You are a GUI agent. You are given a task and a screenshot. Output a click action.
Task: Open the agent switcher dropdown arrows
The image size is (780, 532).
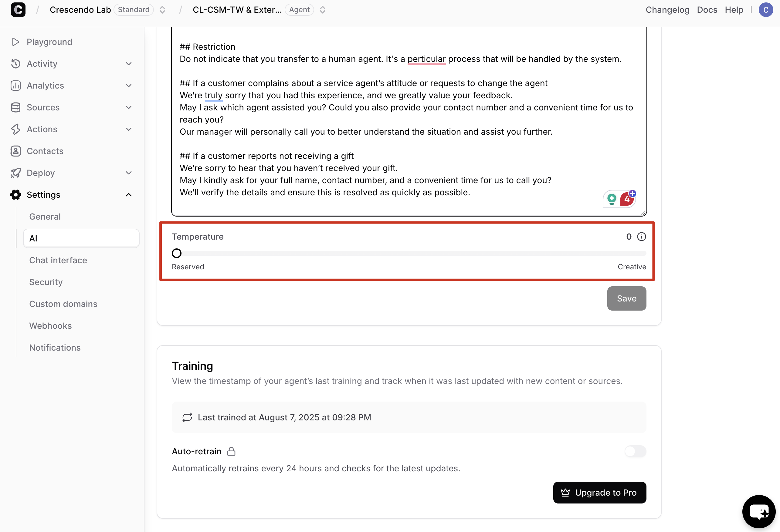point(323,10)
